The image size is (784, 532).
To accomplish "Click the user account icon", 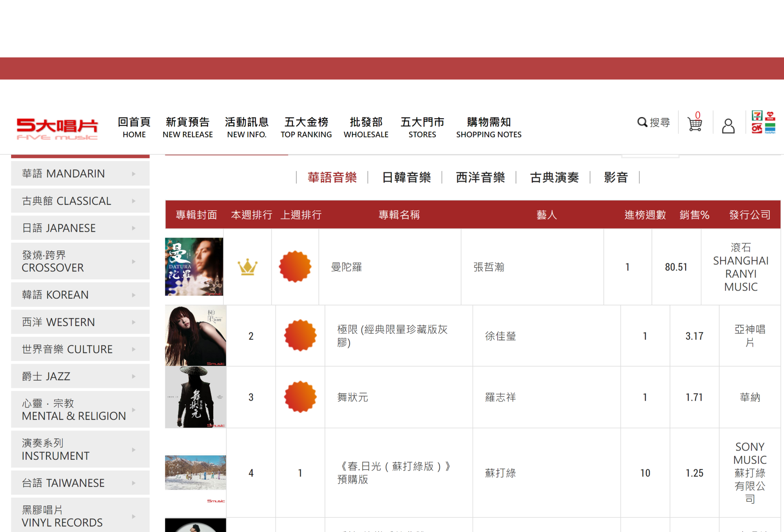I will tap(728, 126).
